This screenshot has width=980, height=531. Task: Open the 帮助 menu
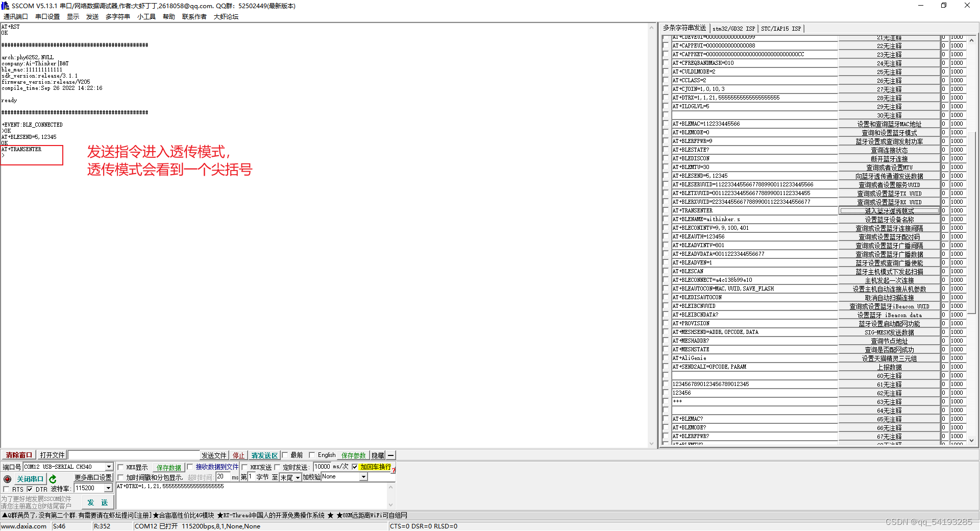(169, 17)
